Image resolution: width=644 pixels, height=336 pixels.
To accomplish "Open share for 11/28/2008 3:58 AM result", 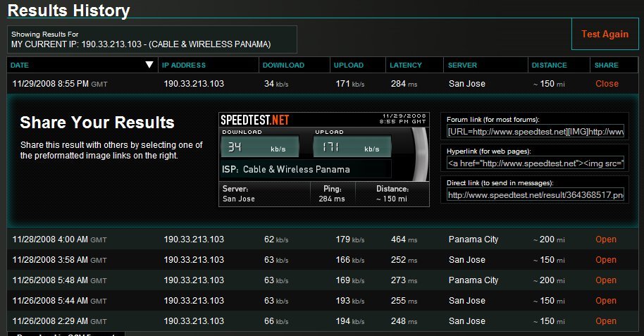I will (606, 260).
